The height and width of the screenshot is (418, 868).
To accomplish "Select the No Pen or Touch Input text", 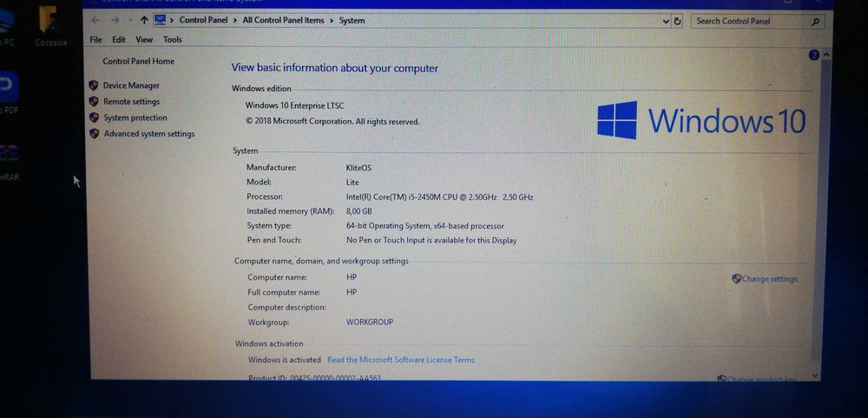I will coord(431,241).
